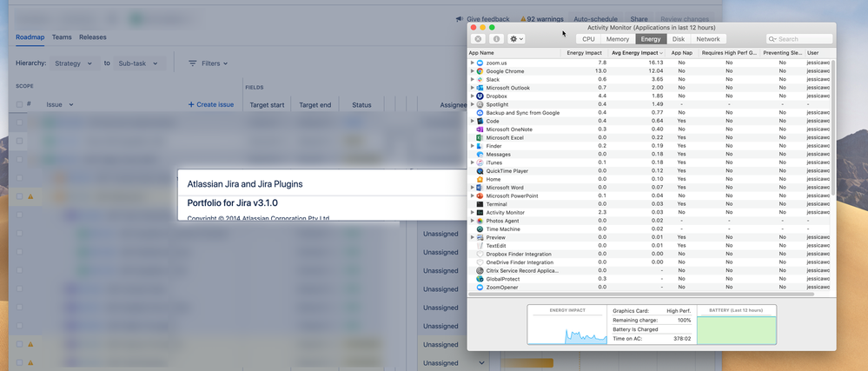Viewport: 868px width, 371px height.
Task: Click the Time Machine icon
Action: point(480,229)
